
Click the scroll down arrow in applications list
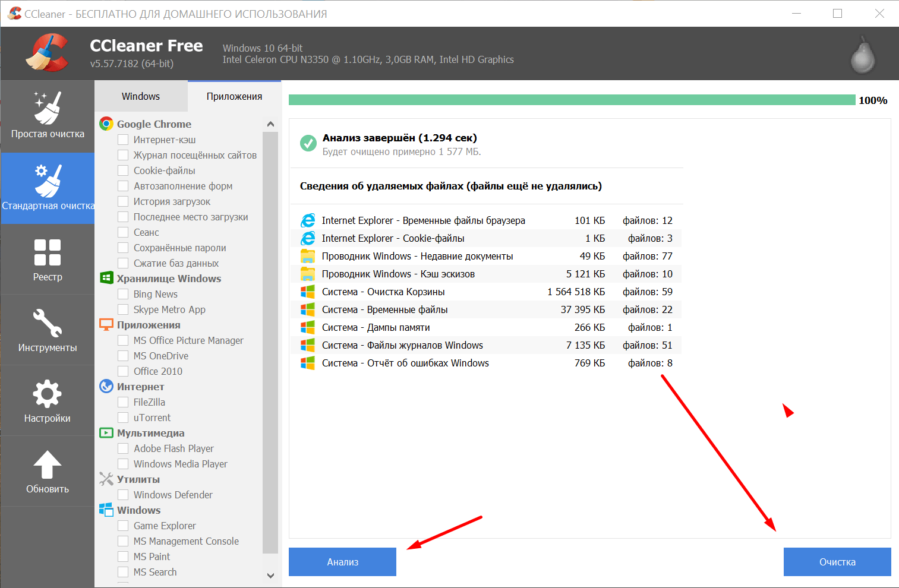click(x=270, y=576)
